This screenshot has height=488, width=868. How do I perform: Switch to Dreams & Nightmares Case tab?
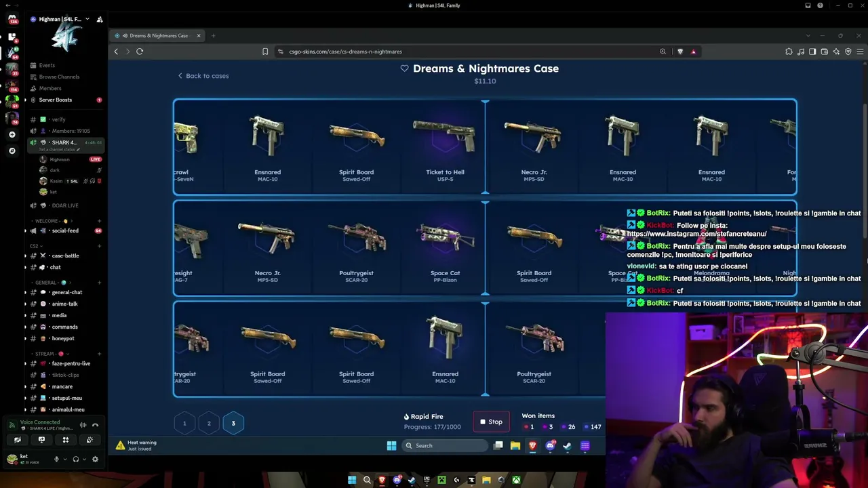point(158,35)
